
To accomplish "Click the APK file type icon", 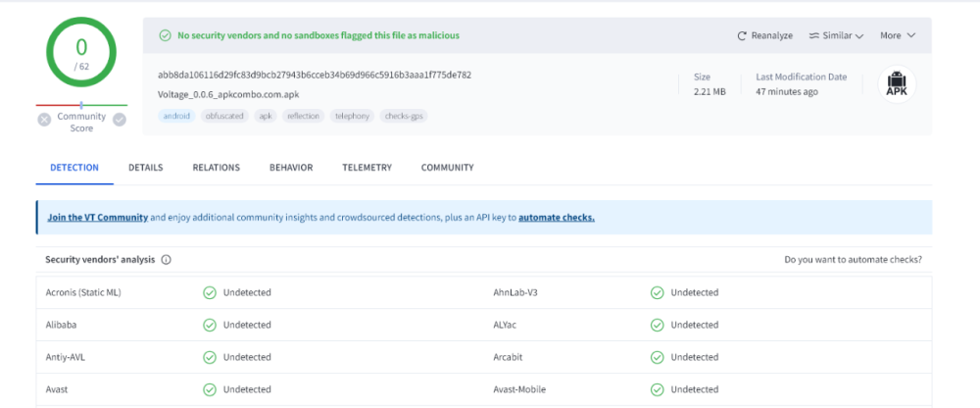I will tap(897, 84).
